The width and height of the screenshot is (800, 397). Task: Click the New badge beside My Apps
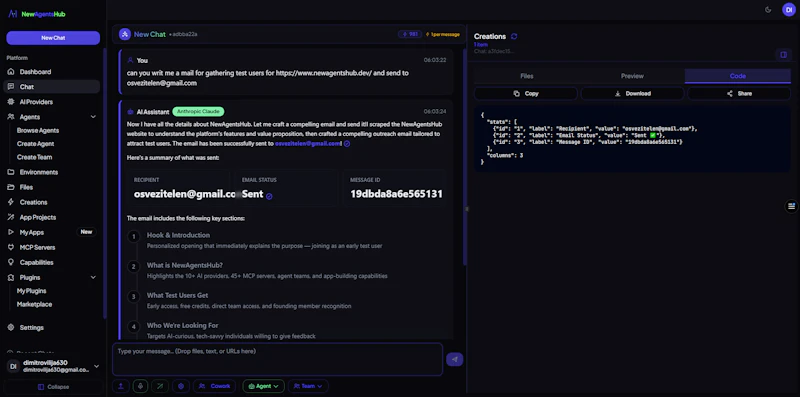pyautogui.click(x=86, y=232)
